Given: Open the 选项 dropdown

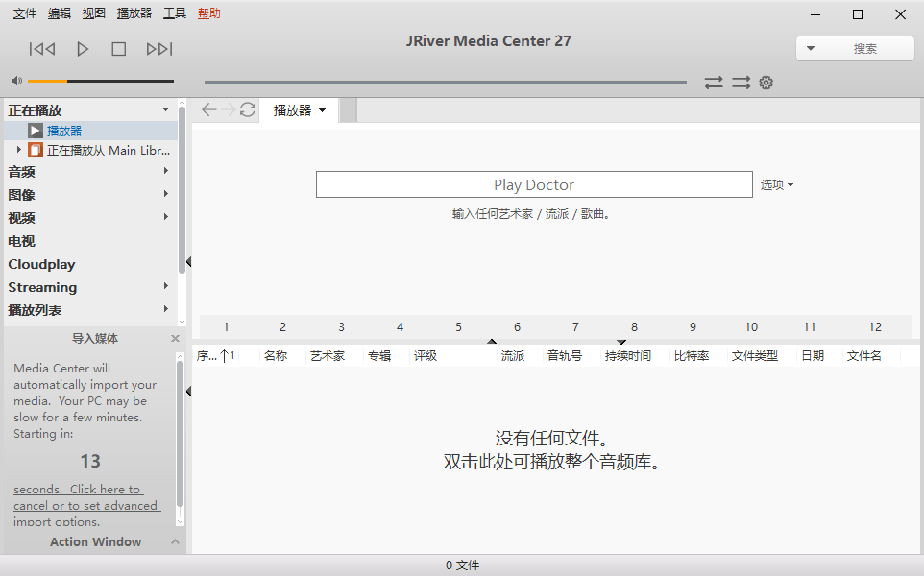Looking at the screenshot, I should (x=777, y=185).
